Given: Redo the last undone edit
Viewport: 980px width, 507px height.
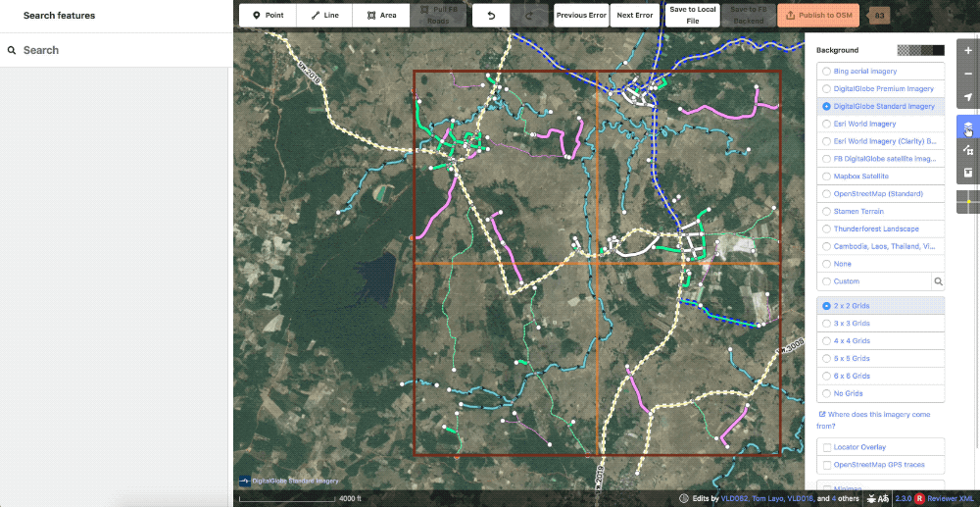Looking at the screenshot, I should coord(528,15).
